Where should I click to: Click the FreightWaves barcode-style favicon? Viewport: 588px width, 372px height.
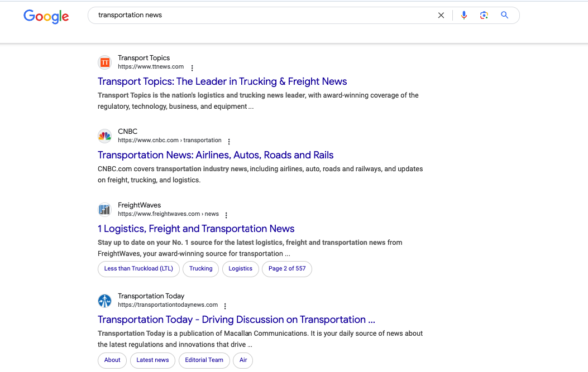coord(104,209)
